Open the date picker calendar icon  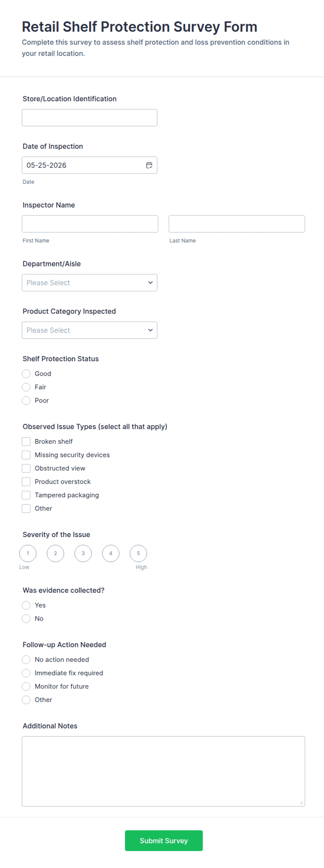click(149, 165)
